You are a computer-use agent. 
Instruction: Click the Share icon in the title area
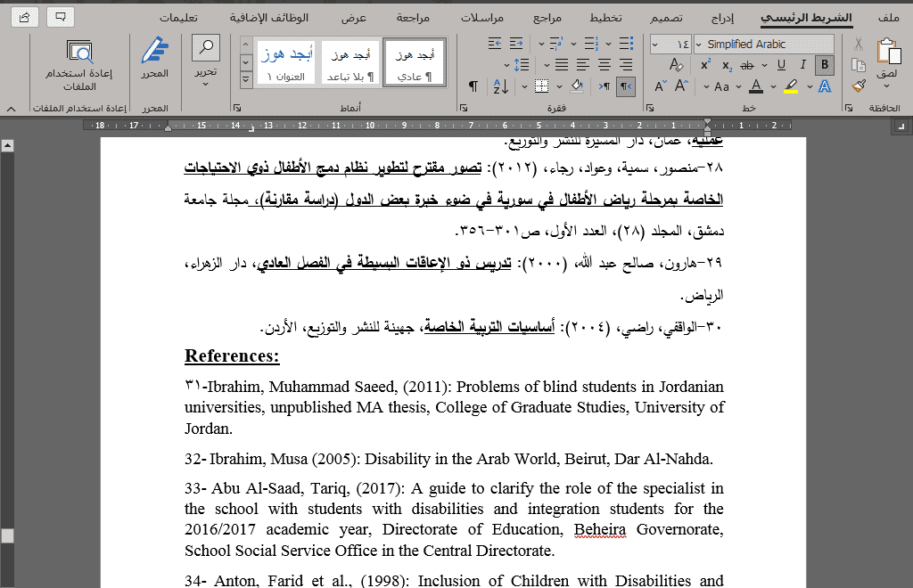(x=24, y=18)
